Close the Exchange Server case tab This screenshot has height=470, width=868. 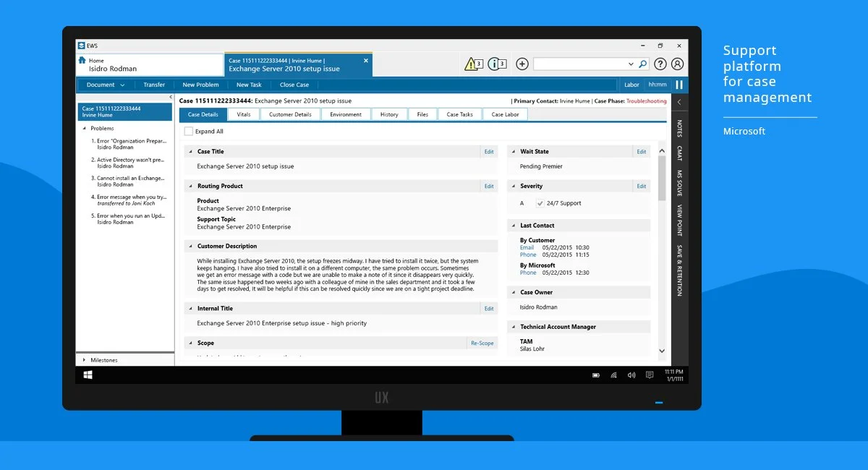[x=366, y=61]
